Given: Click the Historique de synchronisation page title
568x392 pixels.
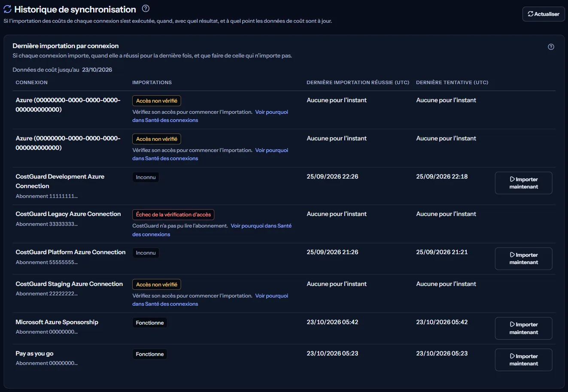Looking at the screenshot, I should [x=75, y=9].
